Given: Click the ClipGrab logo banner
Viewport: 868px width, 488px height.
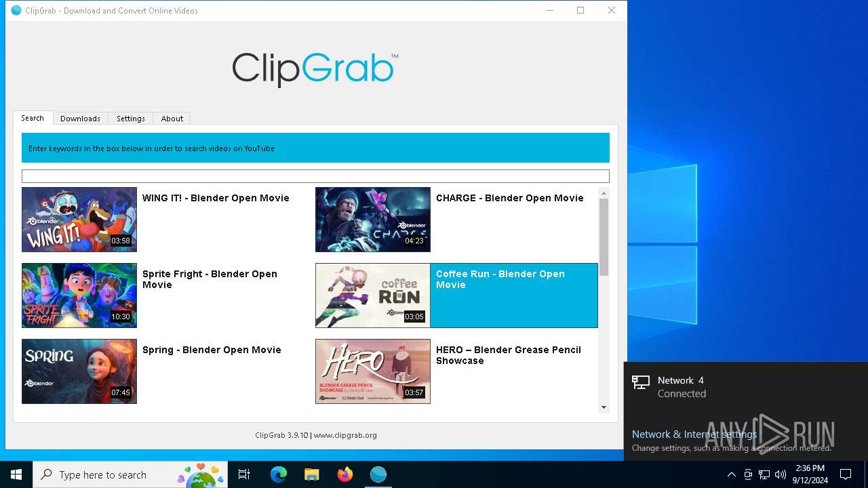Looking at the screenshot, I should pyautogui.click(x=315, y=69).
